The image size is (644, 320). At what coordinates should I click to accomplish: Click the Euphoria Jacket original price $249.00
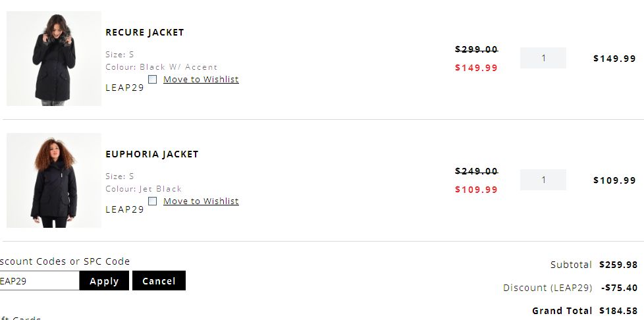click(477, 171)
